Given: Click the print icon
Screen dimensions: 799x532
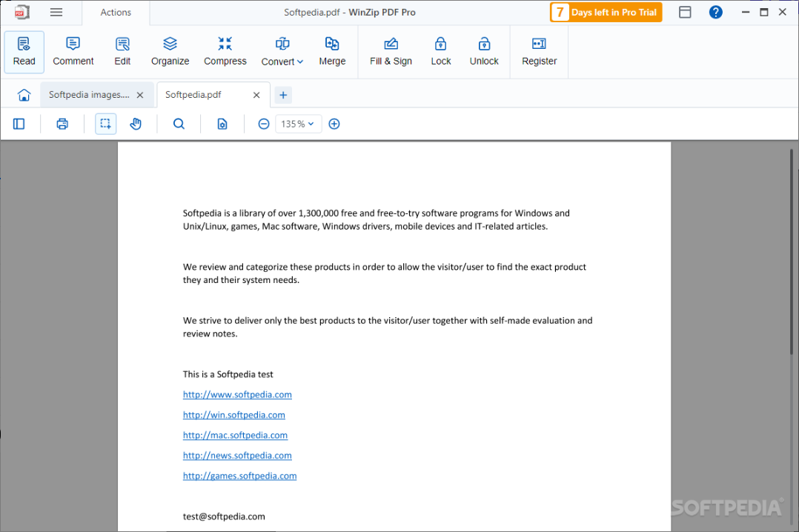Looking at the screenshot, I should (x=62, y=124).
